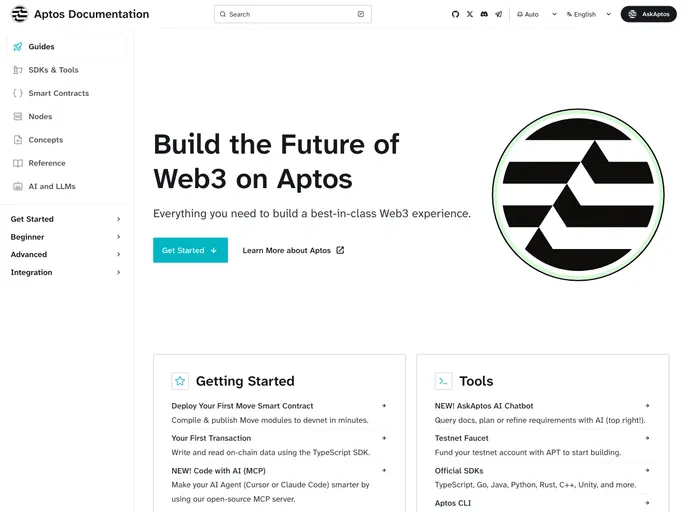Open the English language dropdown
Image resolution: width=688 pixels, height=512 pixels.
pyautogui.click(x=588, y=14)
